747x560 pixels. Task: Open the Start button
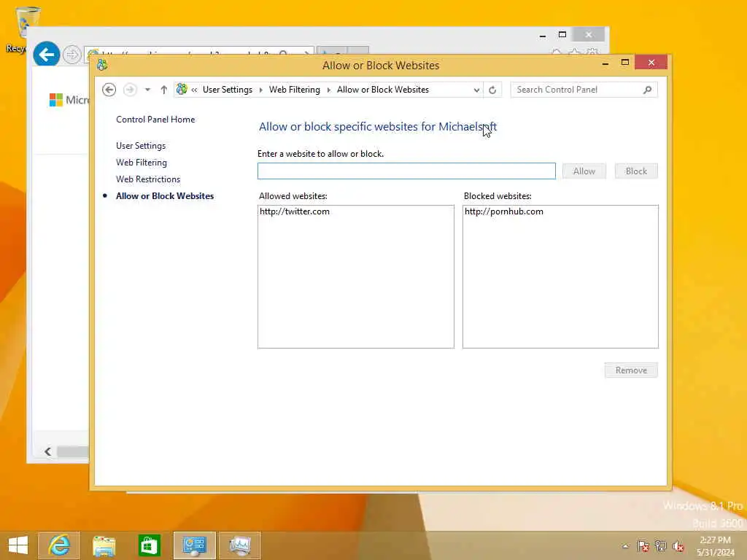click(x=18, y=545)
